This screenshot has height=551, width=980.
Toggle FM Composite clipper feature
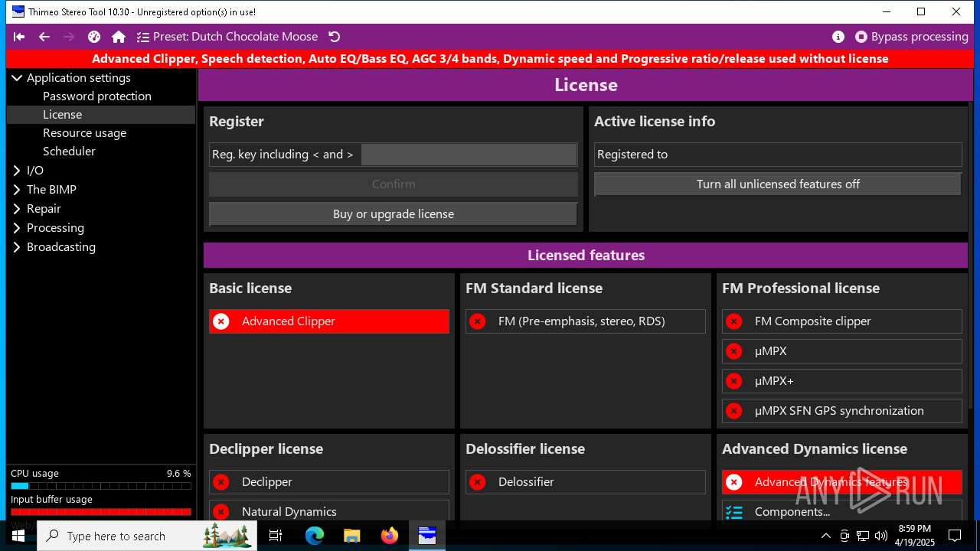pyautogui.click(x=842, y=321)
